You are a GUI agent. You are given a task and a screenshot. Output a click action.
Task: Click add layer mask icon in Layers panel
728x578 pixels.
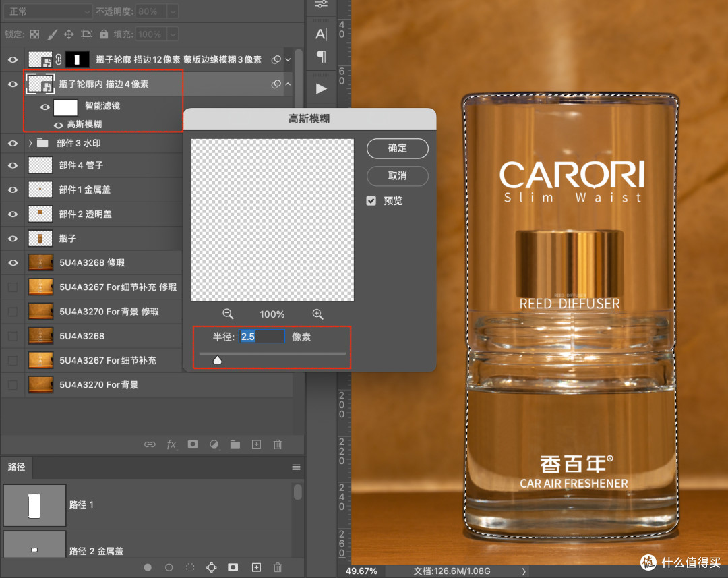point(193,444)
